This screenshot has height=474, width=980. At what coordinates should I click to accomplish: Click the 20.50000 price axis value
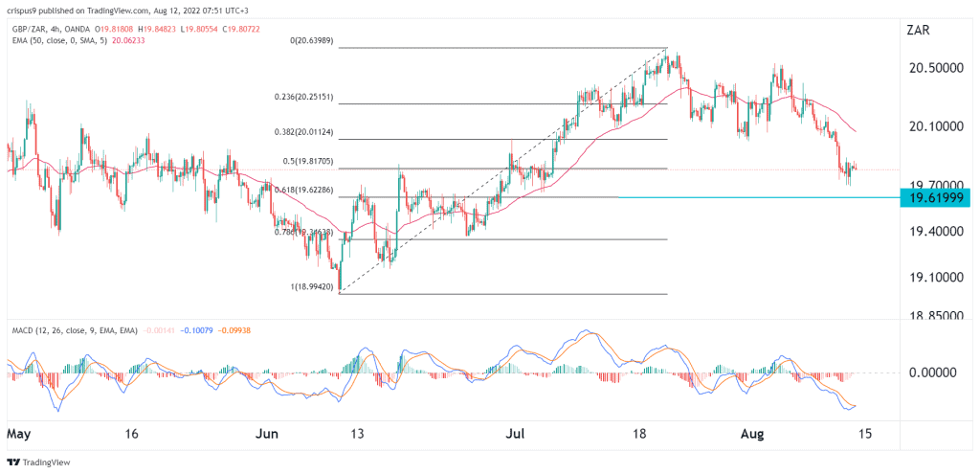pyautogui.click(x=935, y=68)
